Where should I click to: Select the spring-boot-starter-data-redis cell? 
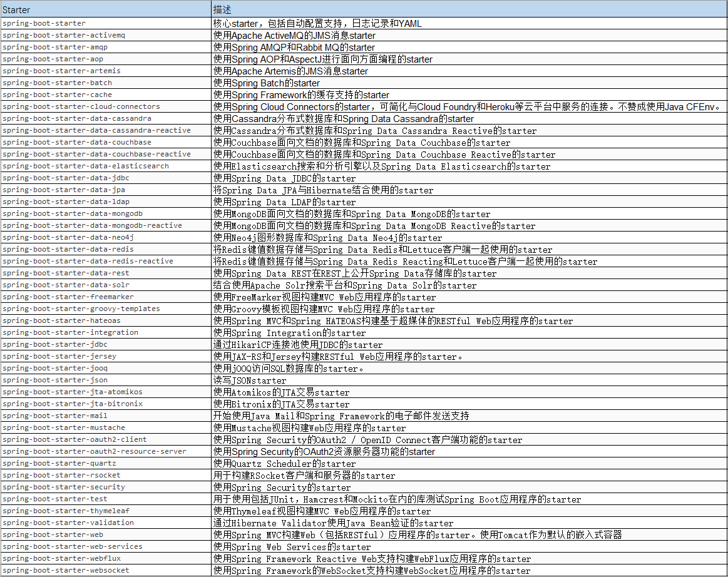(x=106, y=249)
